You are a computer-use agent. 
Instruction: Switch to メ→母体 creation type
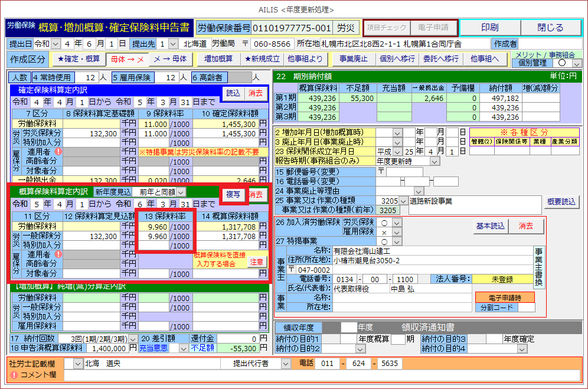[x=169, y=59]
